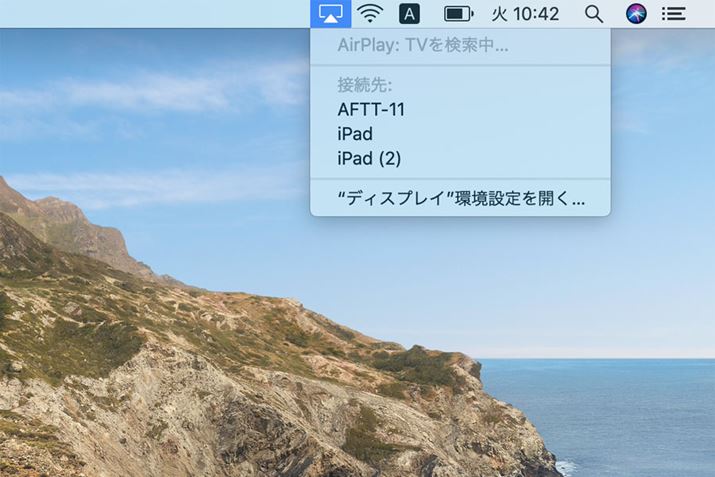Open “ディスプレイ”環境設定を開く…

coord(460,198)
